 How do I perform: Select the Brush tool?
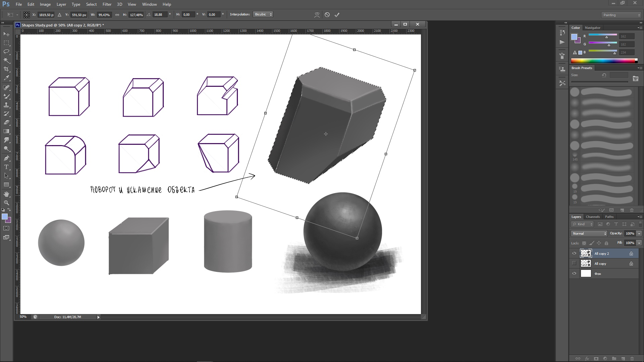click(x=7, y=96)
